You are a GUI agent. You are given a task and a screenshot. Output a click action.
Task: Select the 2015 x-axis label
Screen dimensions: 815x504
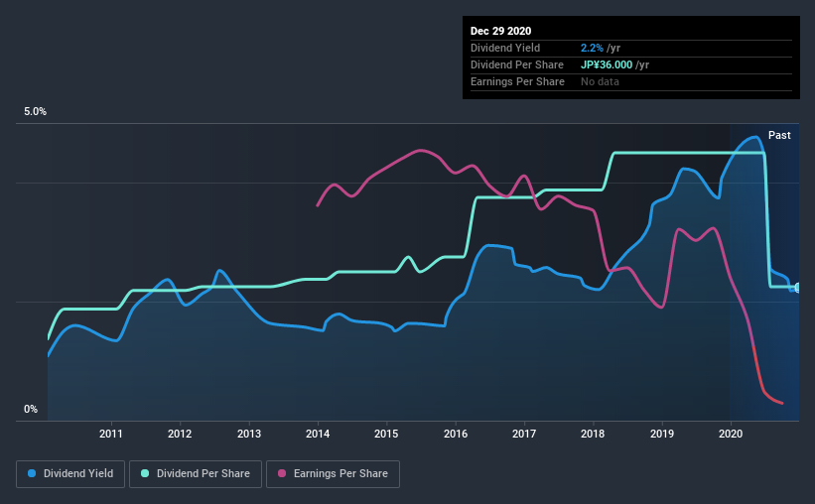tap(386, 434)
